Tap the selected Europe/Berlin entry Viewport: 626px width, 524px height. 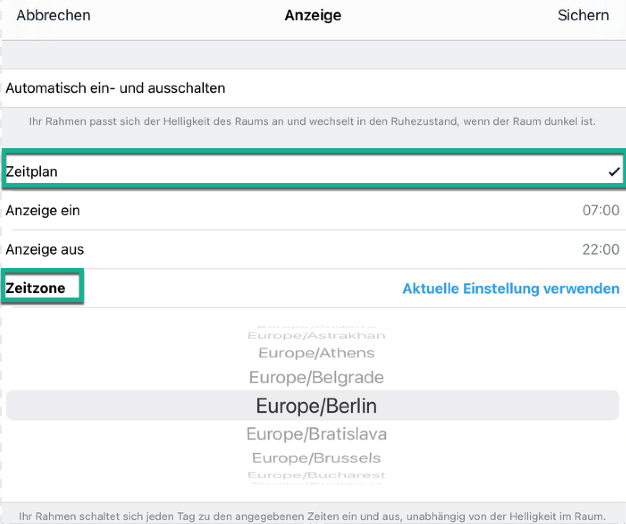click(316, 406)
